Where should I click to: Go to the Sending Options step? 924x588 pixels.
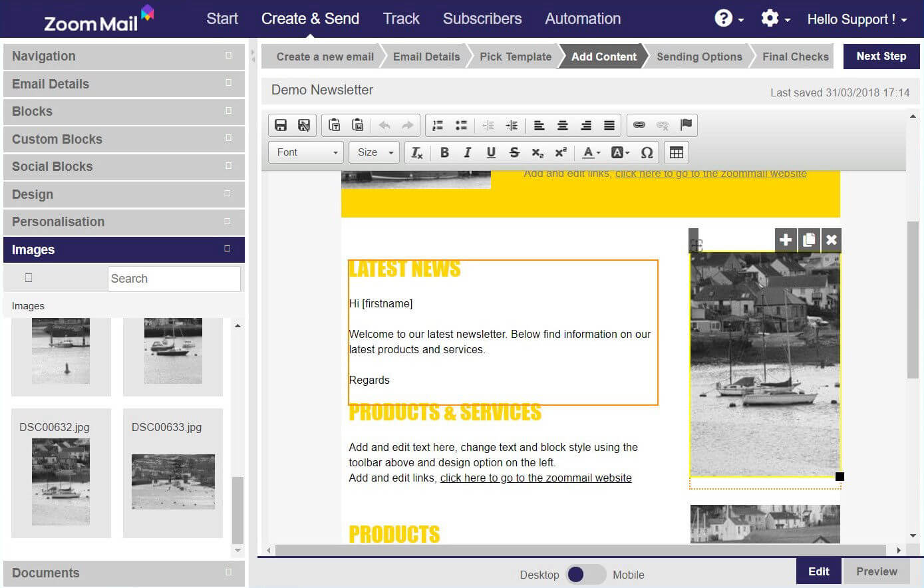[x=699, y=57]
